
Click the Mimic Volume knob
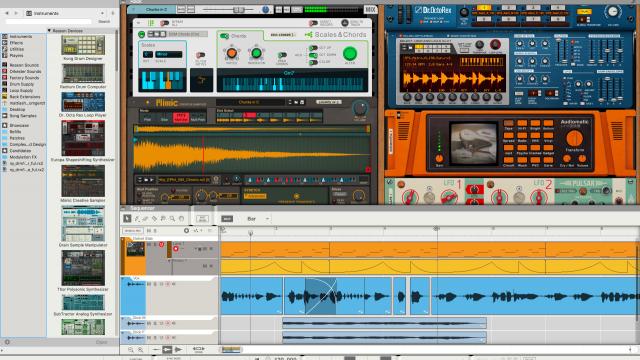click(x=360, y=109)
